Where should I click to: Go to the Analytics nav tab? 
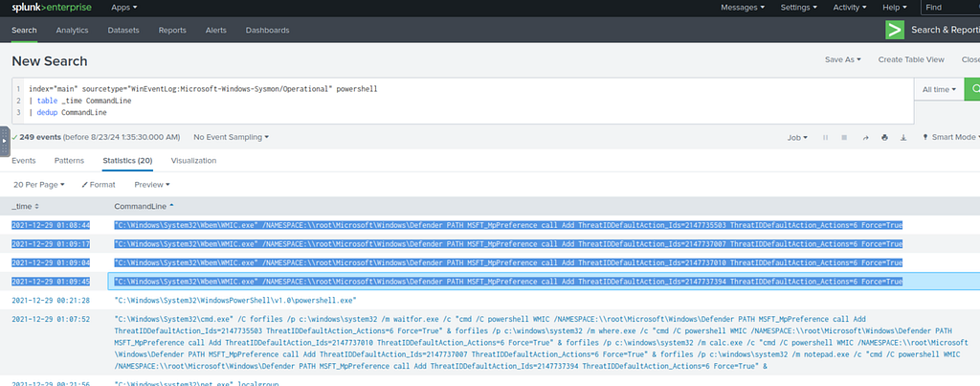(x=72, y=30)
